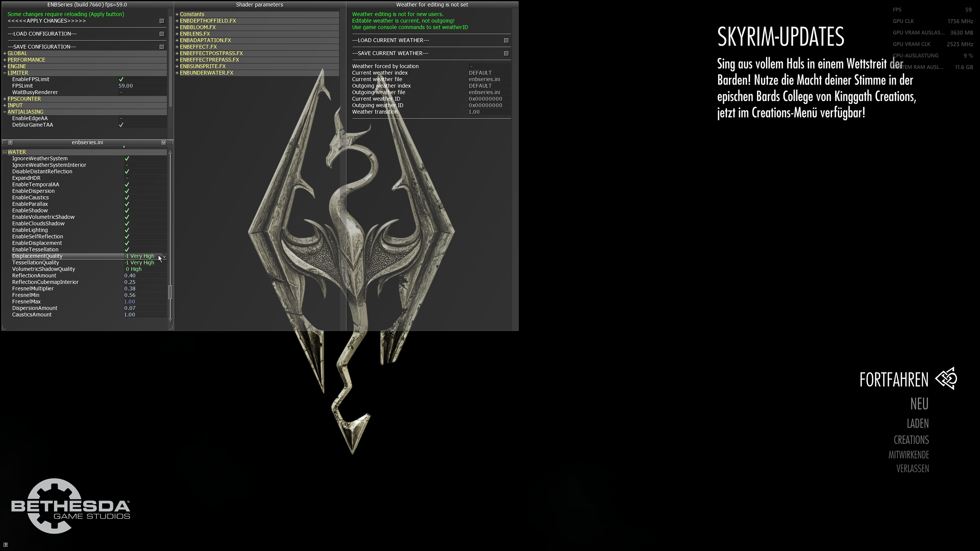Expand the ENBBLOOM.FX shader group
Image resolution: width=980 pixels, height=551 pixels.
177,28
